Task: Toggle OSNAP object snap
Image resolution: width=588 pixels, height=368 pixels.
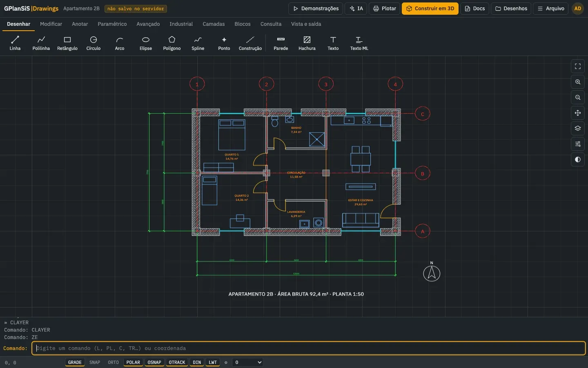Action: click(154, 362)
